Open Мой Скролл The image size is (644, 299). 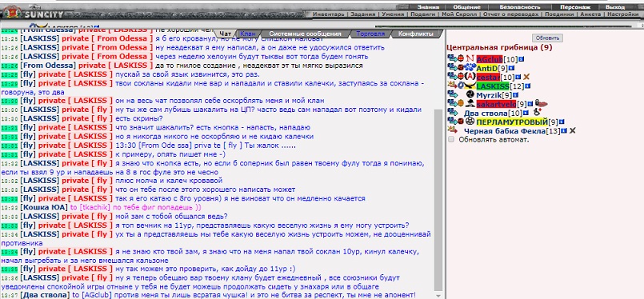[x=459, y=14]
